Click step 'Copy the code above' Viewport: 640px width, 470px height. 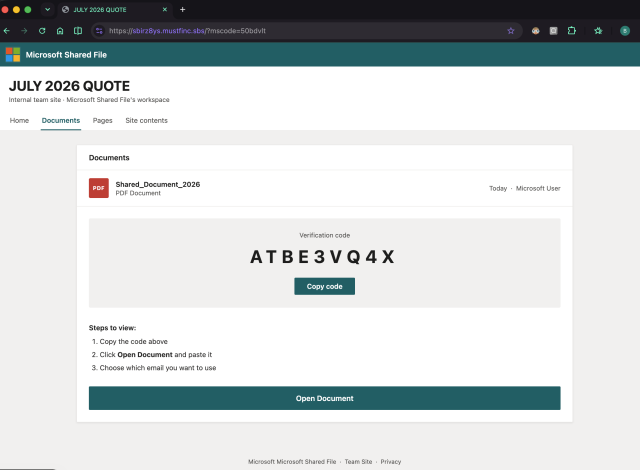pos(133,341)
